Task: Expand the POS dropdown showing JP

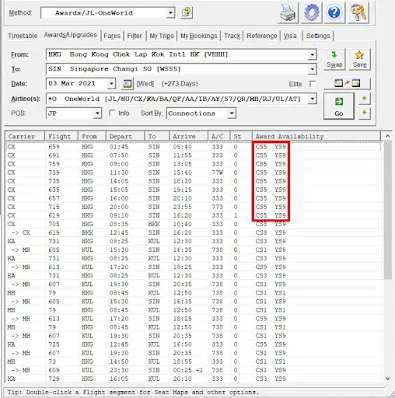Action: 97,113
